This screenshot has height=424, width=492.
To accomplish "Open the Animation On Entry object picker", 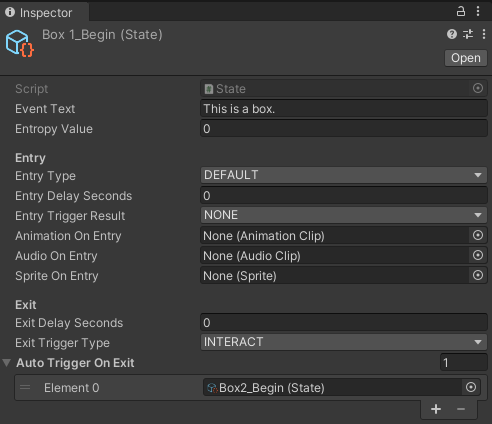I will pyautogui.click(x=478, y=235).
